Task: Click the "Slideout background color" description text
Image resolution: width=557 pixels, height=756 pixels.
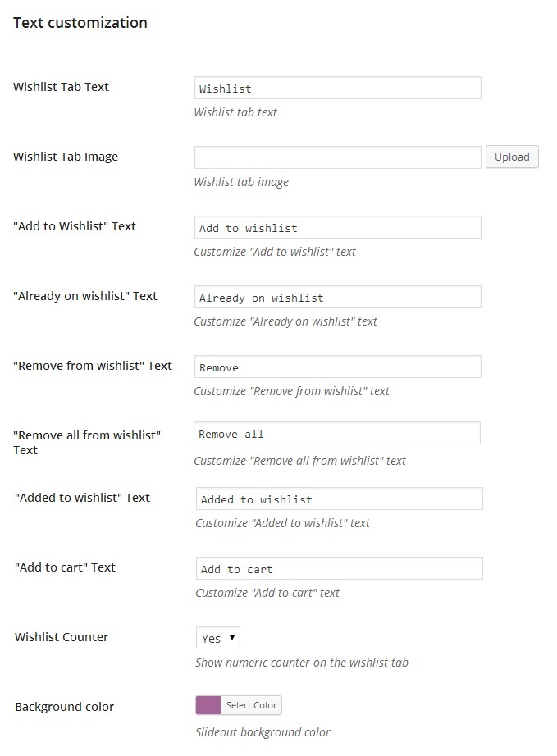Action: point(263,732)
